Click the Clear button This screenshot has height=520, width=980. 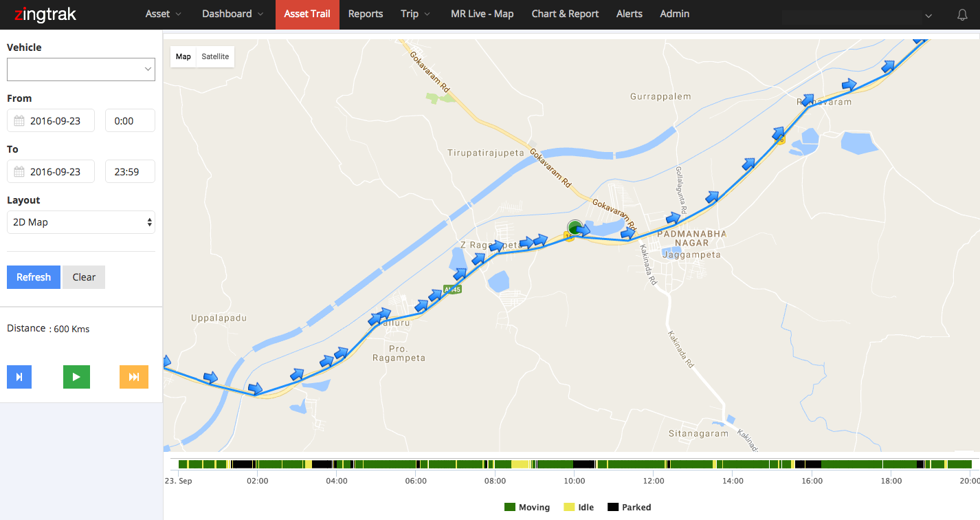click(84, 277)
